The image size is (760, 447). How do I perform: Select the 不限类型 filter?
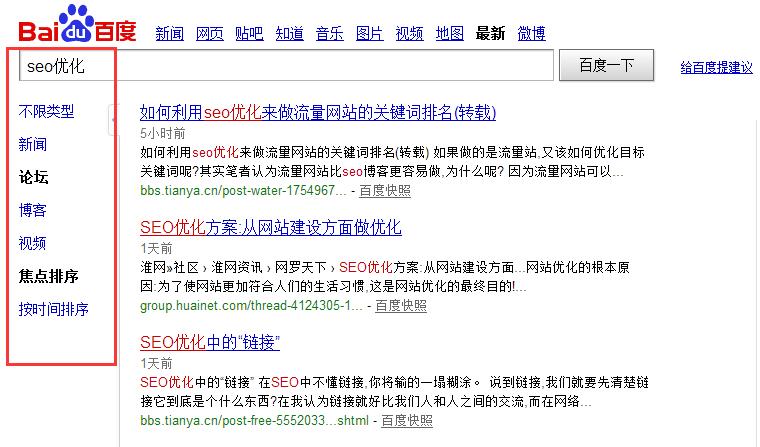click(47, 112)
